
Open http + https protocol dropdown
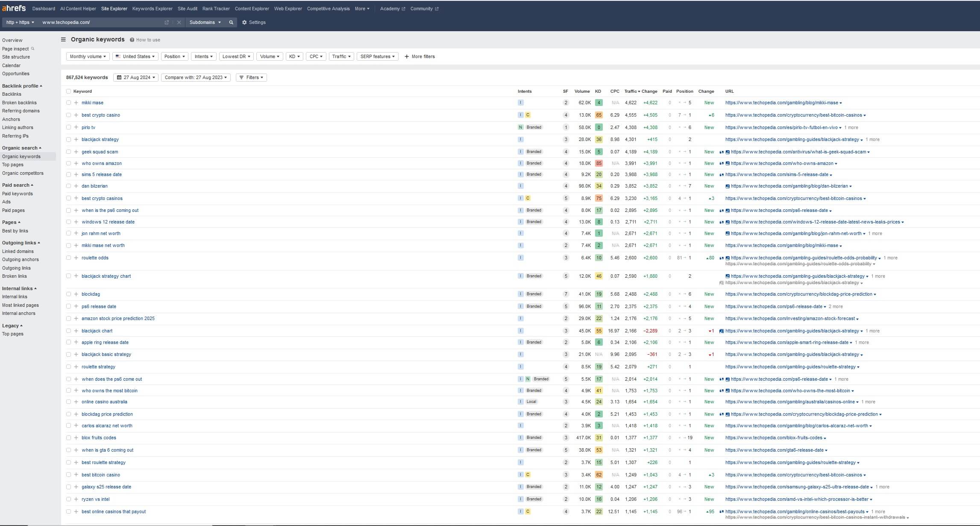20,22
